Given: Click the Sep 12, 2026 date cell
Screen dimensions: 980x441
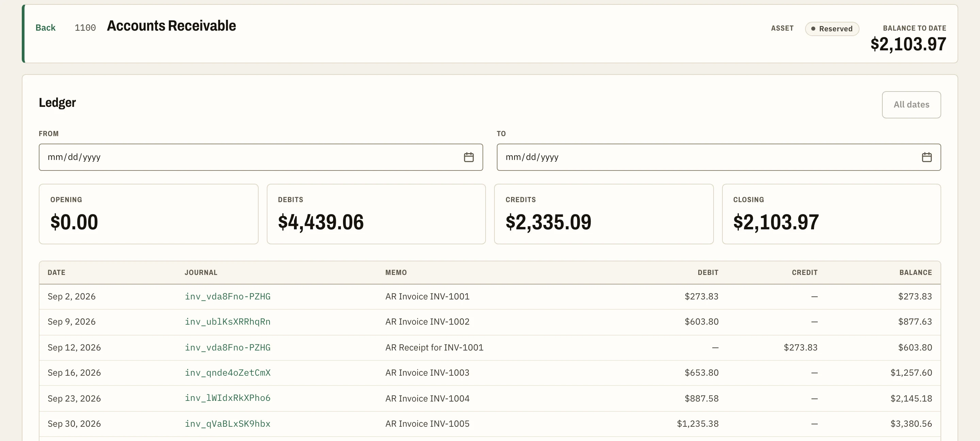Looking at the screenshot, I should tap(74, 348).
